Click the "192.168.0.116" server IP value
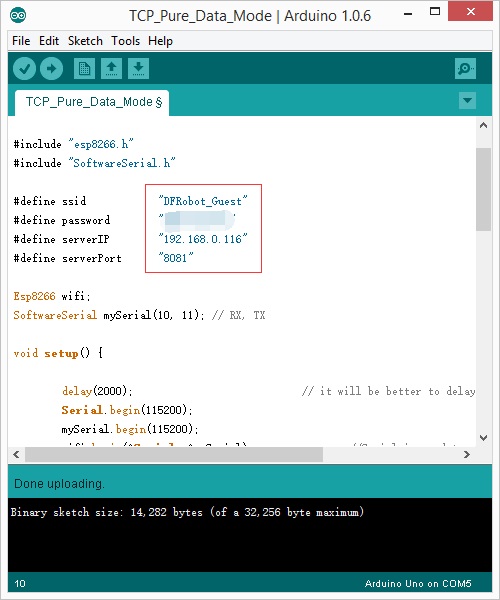 (x=203, y=239)
